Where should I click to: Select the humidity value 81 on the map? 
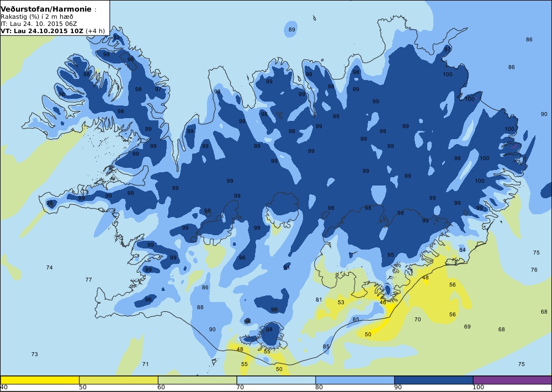point(319,300)
